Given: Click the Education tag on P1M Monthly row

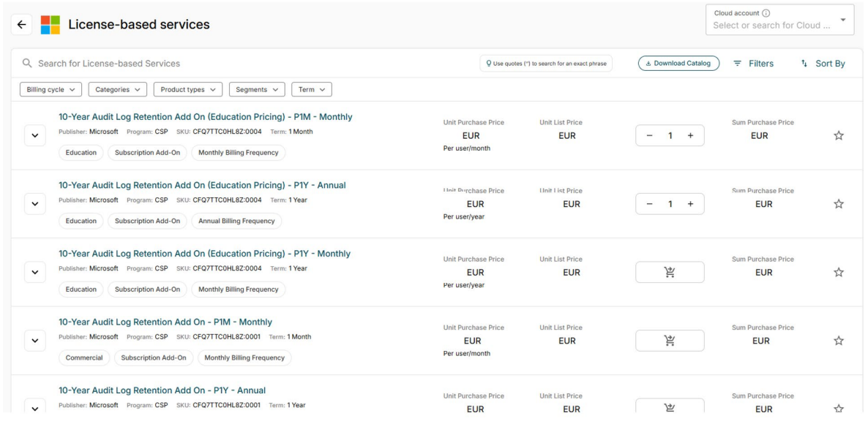Looking at the screenshot, I should (x=81, y=153).
